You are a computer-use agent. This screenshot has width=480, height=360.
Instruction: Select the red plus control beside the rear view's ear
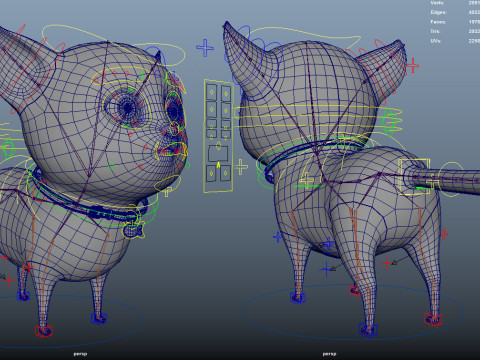point(412,66)
